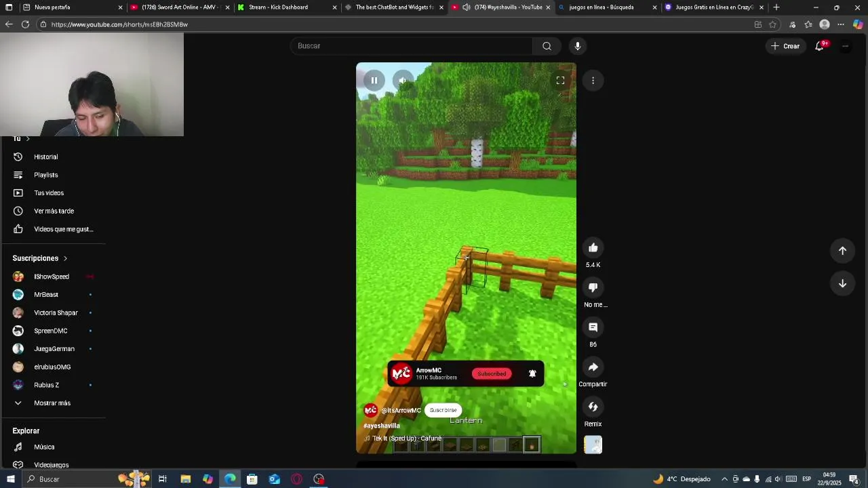Open JuegaGerman subscription channel
868x488 pixels.
click(53, 349)
